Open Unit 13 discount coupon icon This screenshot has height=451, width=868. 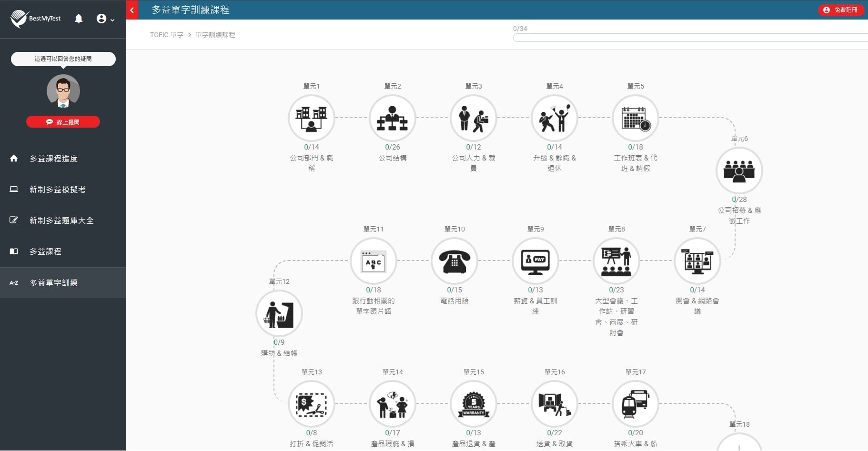point(312,404)
